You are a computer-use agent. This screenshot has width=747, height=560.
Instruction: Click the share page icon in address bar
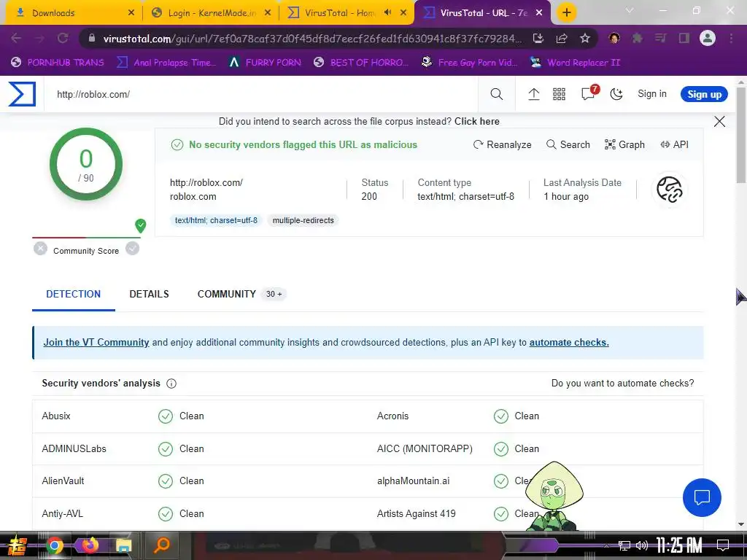[562, 39]
